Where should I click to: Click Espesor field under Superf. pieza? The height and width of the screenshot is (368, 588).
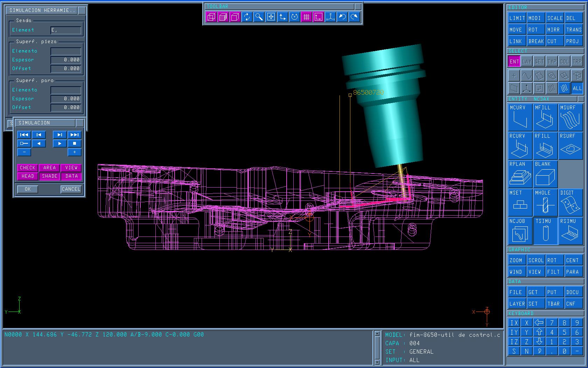click(66, 60)
